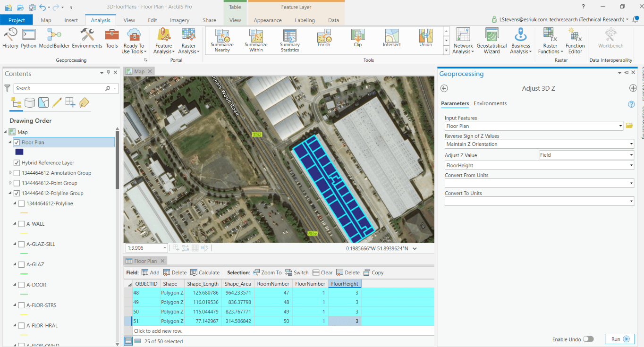This screenshot has height=347, width=644.
Task: Run the Adjust 3D Z tool
Action: click(x=619, y=339)
